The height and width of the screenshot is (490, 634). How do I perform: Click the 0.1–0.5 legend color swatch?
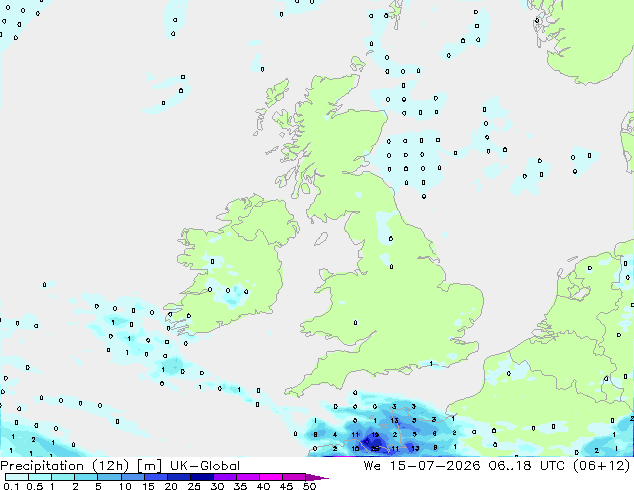[17, 477]
